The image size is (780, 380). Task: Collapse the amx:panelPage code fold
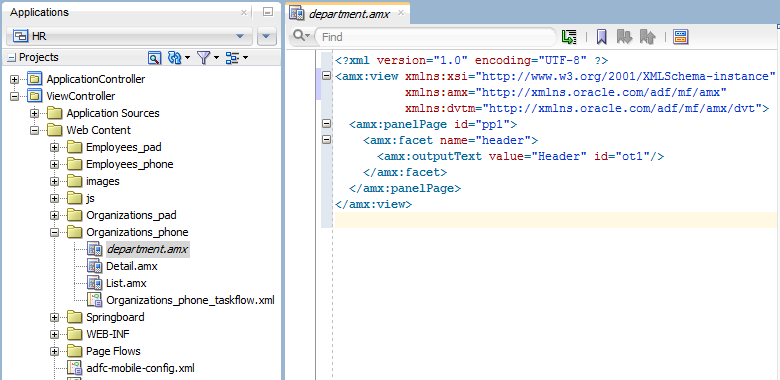(326, 124)
